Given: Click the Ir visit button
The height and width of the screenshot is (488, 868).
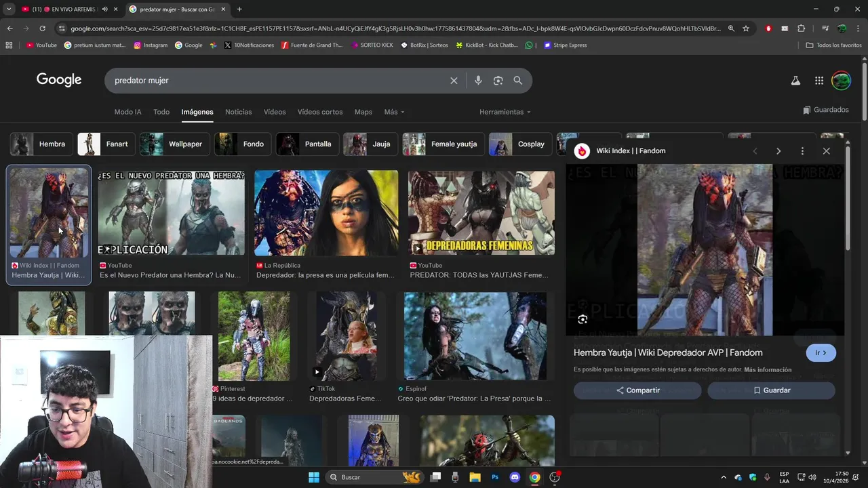Looking at the screenshot, I should [821, 353].
